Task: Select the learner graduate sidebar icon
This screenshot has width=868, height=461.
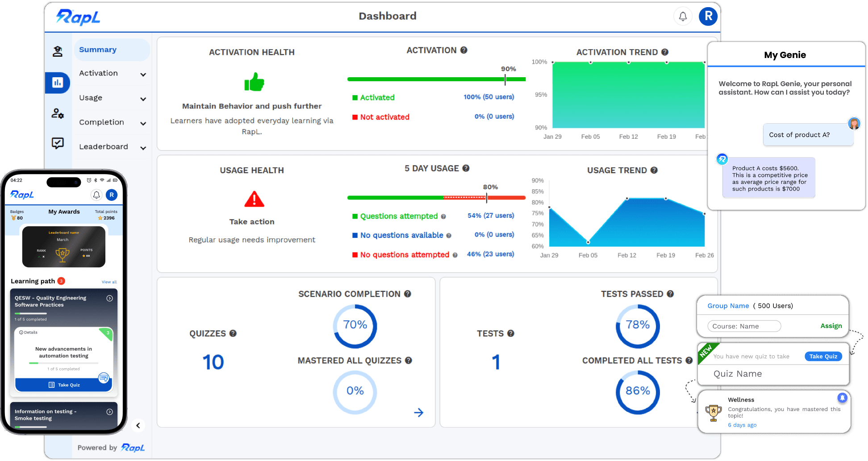Action: [x=58, y=51]
